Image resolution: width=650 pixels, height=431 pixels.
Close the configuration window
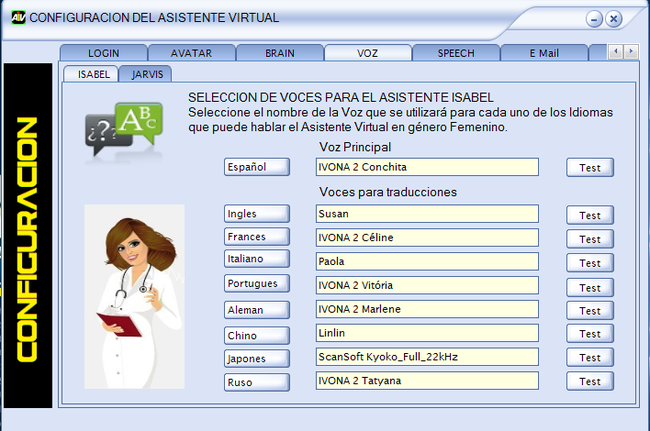(x=614, y=19)
